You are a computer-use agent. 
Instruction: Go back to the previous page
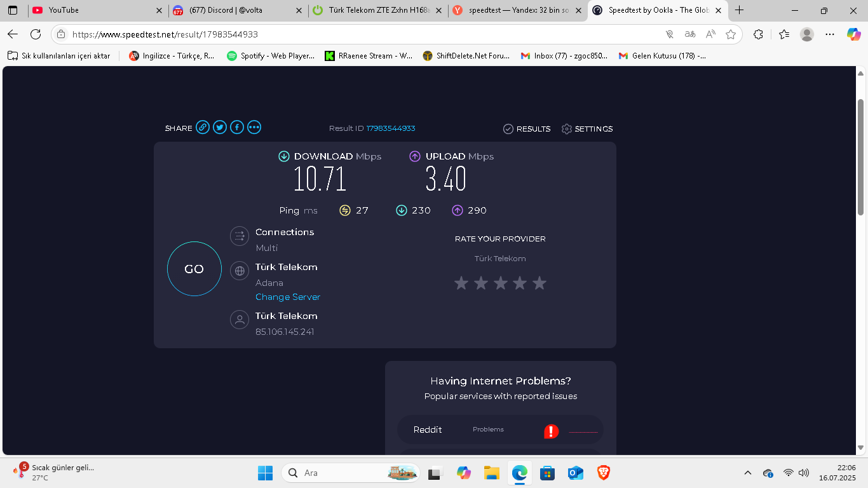point(13,34)
